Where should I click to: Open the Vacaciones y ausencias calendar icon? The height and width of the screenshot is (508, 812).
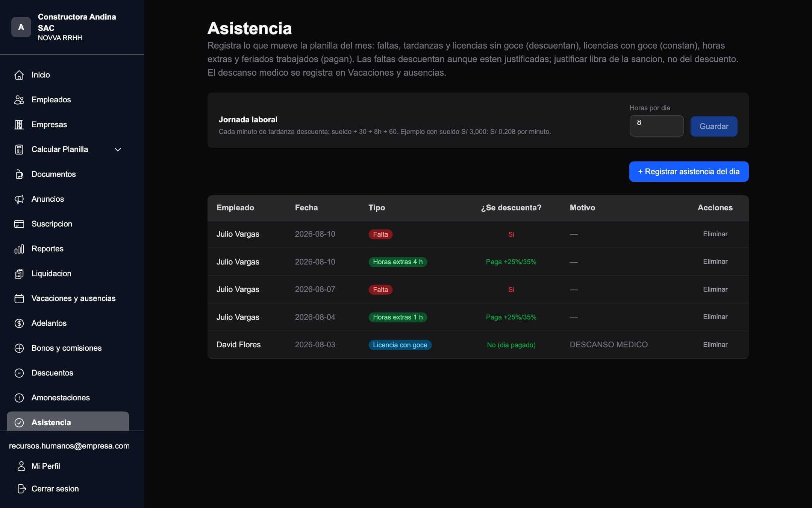19,298
